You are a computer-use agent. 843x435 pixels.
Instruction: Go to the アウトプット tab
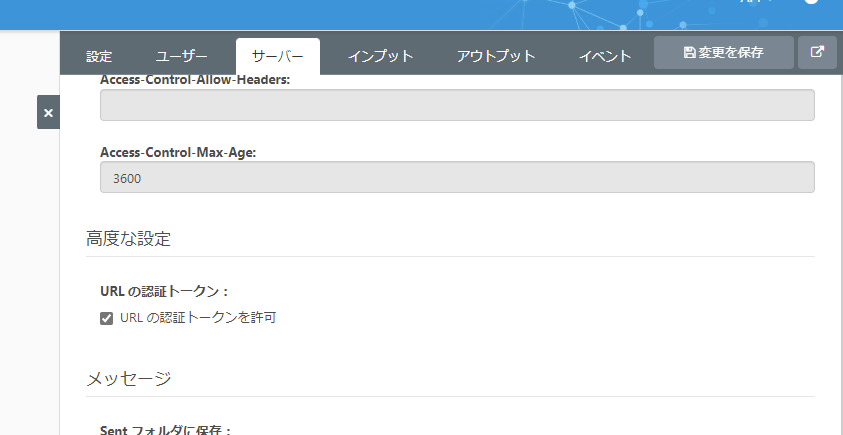(x=496, y=56)
